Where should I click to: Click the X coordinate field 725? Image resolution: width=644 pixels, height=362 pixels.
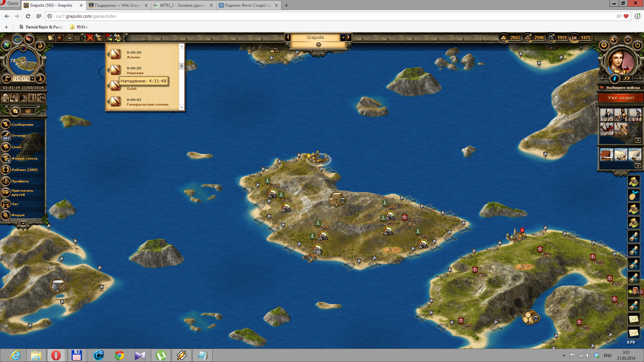coord(16,79)
